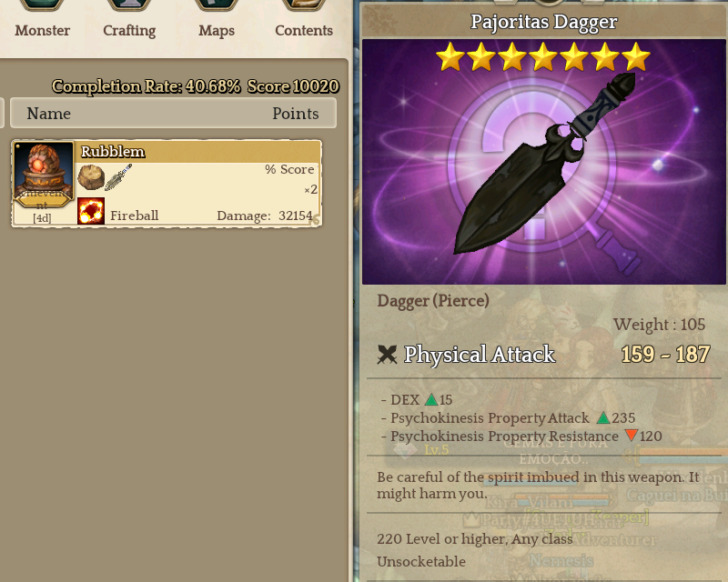Click the dagger drop item icon
This screenshot has width=728, height=582.
119,177
